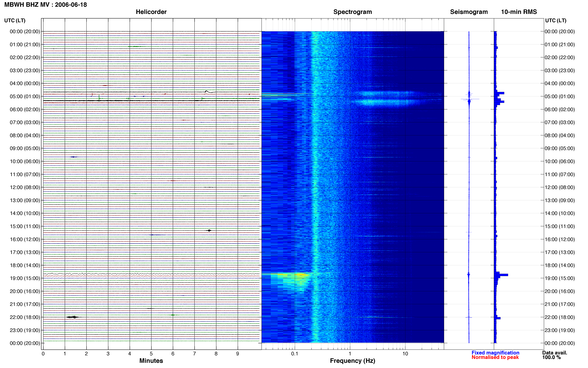Click the largest seismogram spike near 05:00

click(470, 99)
